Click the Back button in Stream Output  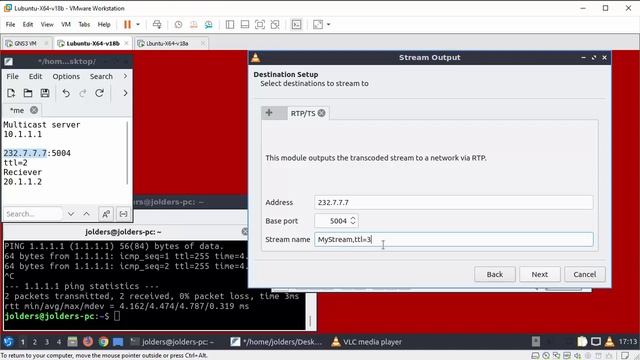[x=495, y=274]
